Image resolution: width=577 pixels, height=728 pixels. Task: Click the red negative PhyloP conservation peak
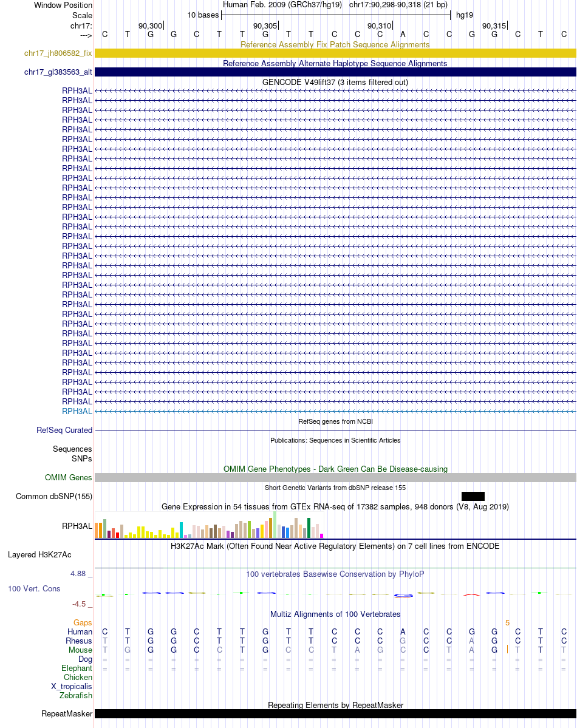(x=471, y=594)
